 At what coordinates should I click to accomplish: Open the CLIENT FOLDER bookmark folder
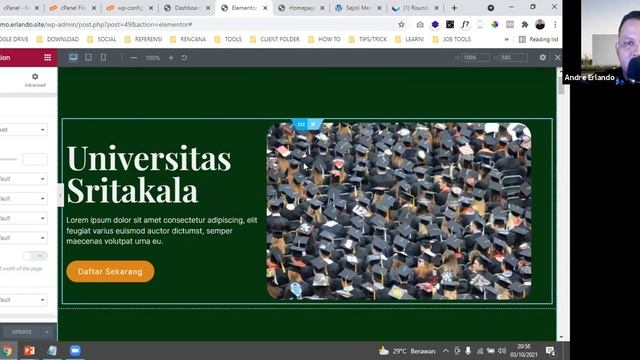[x=275, y=39]
